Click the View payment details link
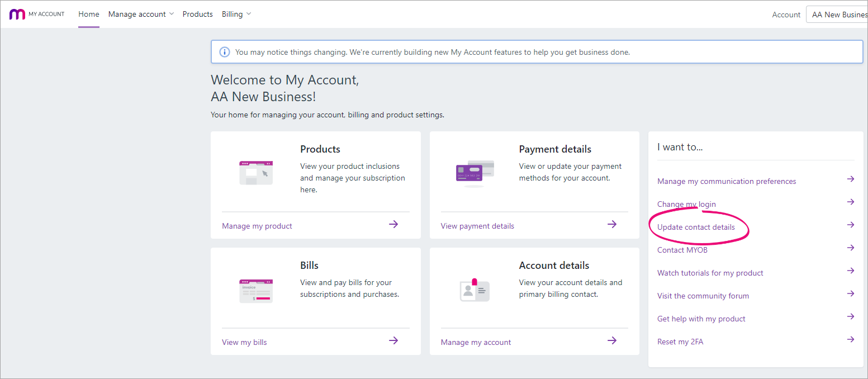This screenshot has width=868, height=379. pos(477,225)
